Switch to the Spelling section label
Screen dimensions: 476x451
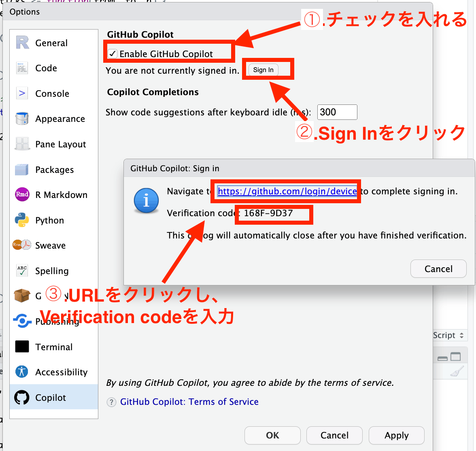(52, 271)
